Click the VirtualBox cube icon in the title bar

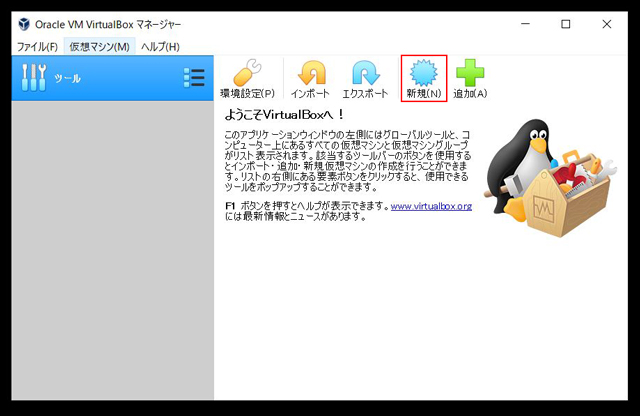[x=24, y=24]
